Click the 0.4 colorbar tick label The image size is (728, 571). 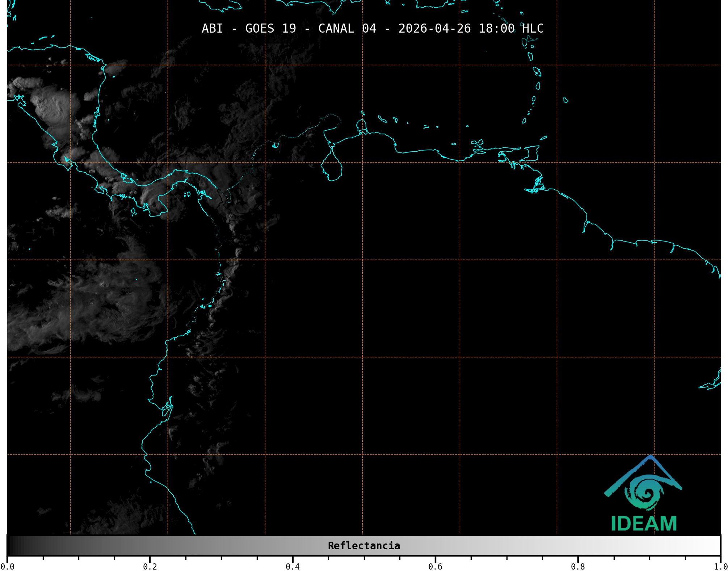(x=293, y=566)
